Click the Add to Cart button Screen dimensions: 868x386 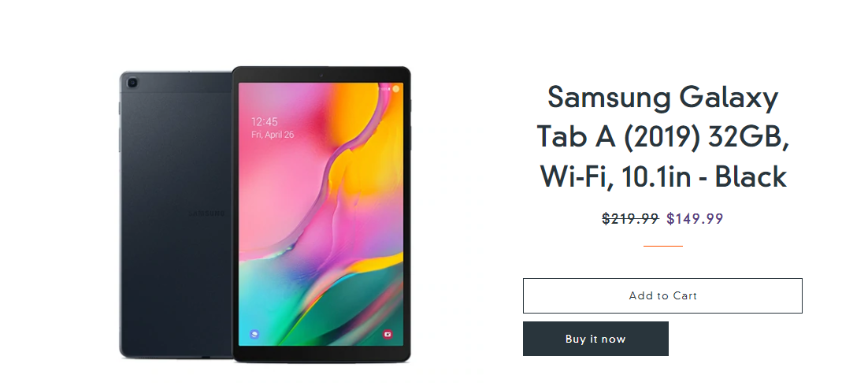pos(662,295)
